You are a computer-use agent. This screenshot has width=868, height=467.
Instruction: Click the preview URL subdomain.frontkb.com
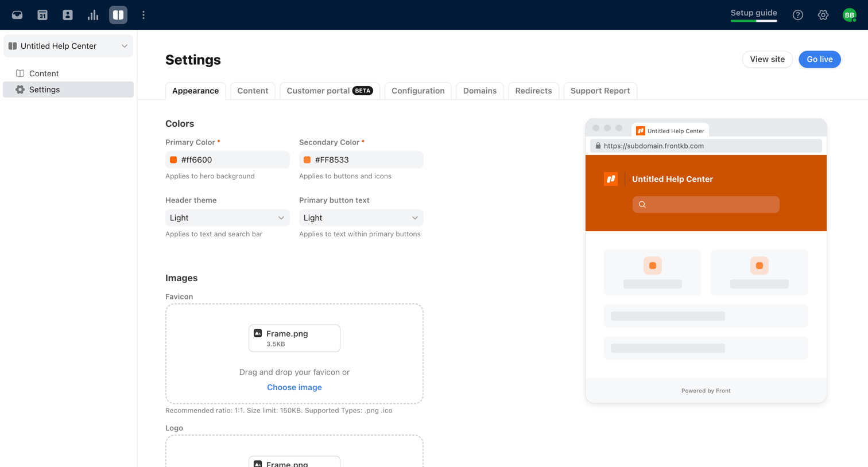tap(654, 146)
